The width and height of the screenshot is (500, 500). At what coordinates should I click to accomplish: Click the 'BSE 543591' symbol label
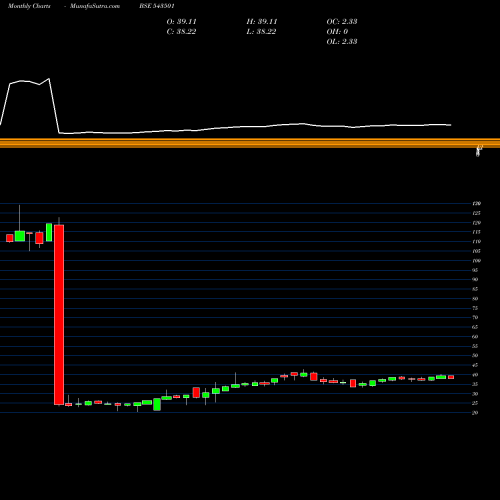click(157, 6)
